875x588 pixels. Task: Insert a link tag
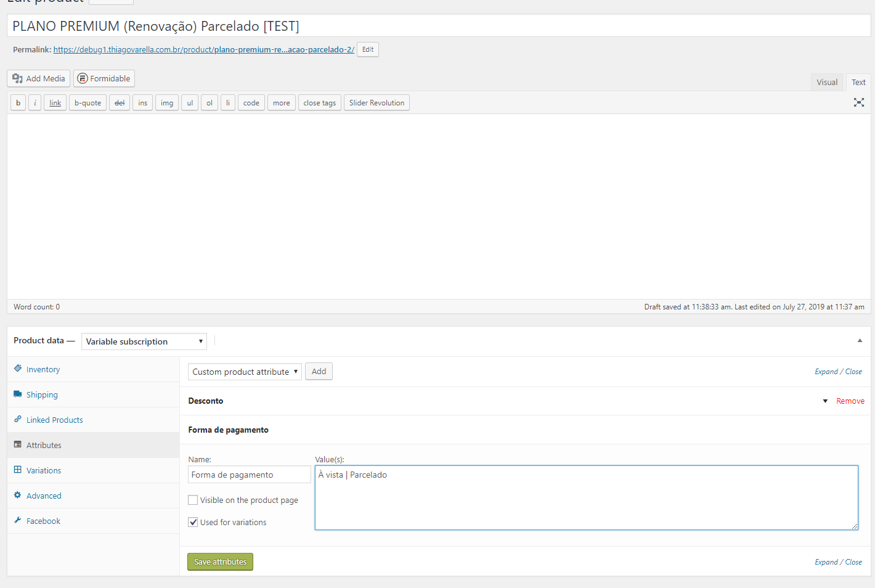[x=55, y=103]
